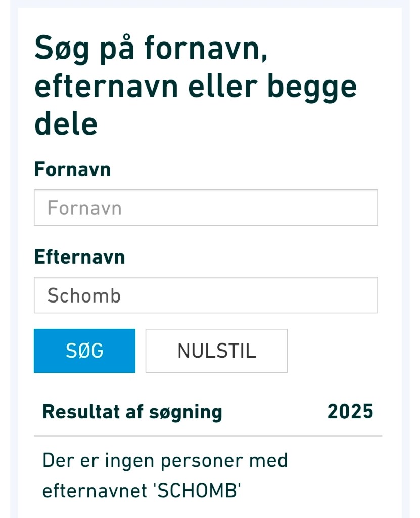Click "efternavn" in the page heading

point(106,87)
